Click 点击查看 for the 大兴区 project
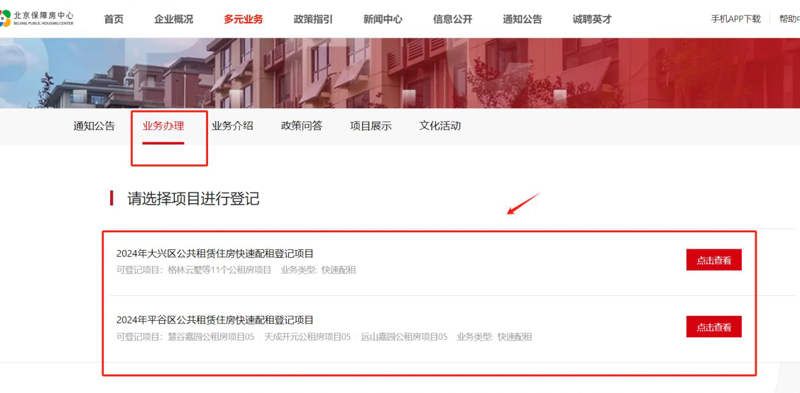 pyautogui.click(x=714, y=260)
